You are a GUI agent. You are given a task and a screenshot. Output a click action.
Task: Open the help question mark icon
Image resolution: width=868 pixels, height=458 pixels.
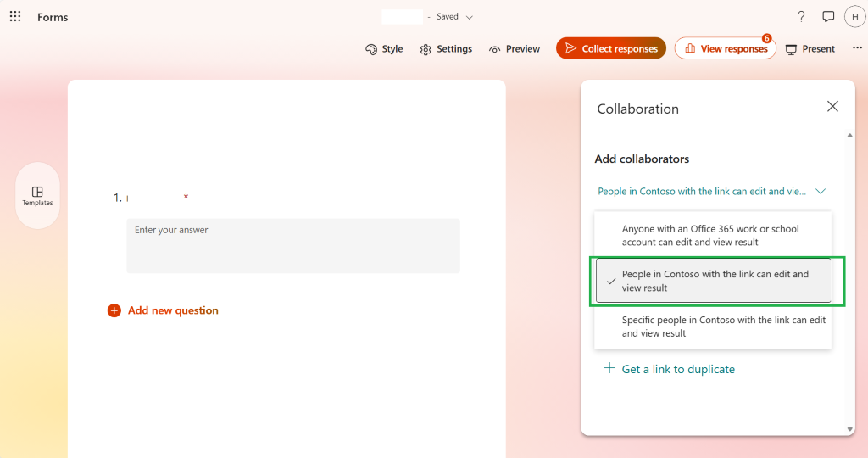click(801, 17)
